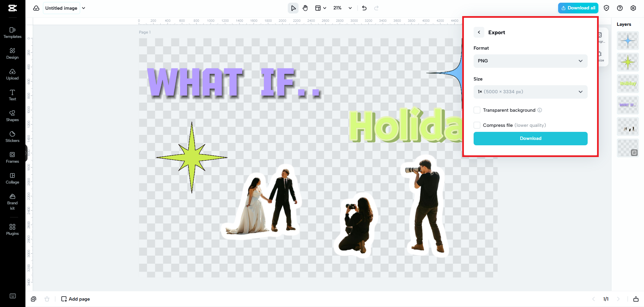Select the Text tool in the sidebar
Viewport: 644px width, 307px height.
click(12, 95)
